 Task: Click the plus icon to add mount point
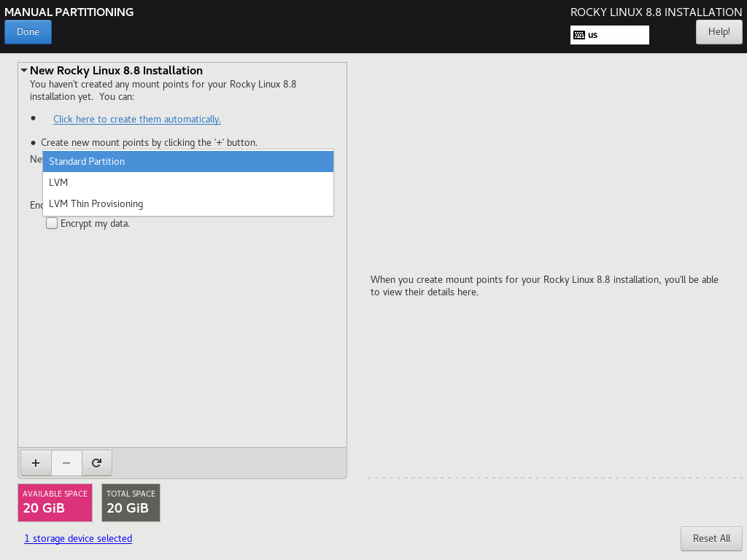coord(36,462)
